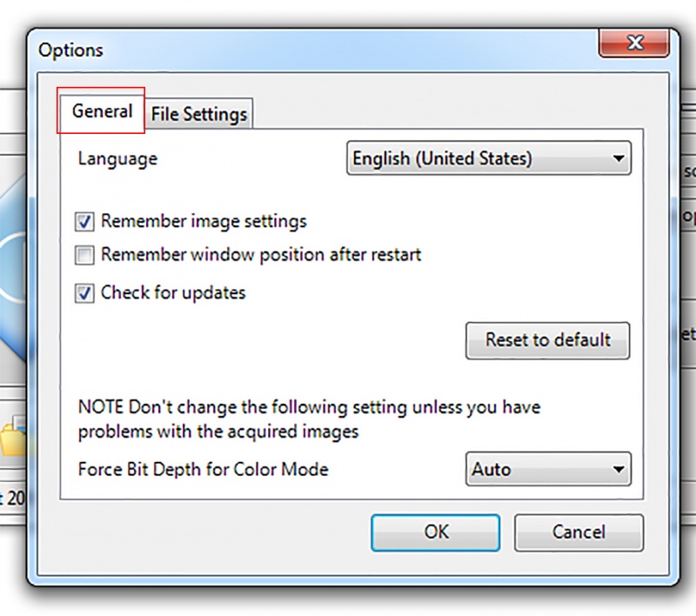Confirm with the OK button
696x616 pixels.
tap(435, 532)
